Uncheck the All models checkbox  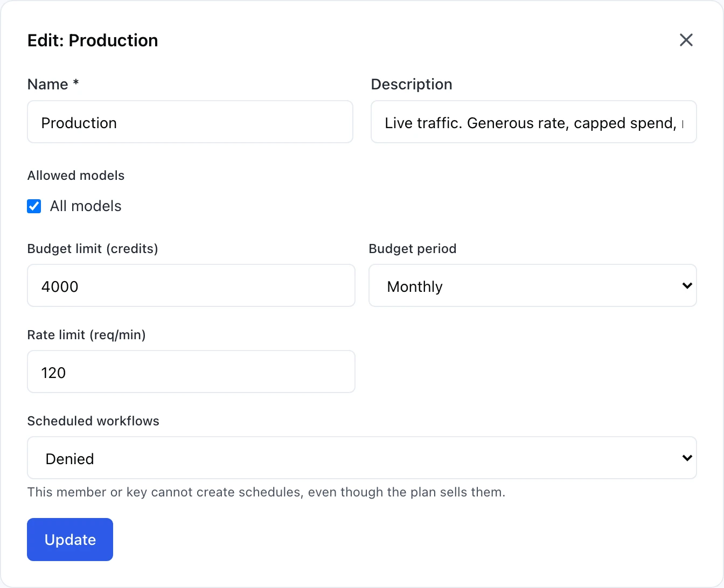(x=34, y=206)
